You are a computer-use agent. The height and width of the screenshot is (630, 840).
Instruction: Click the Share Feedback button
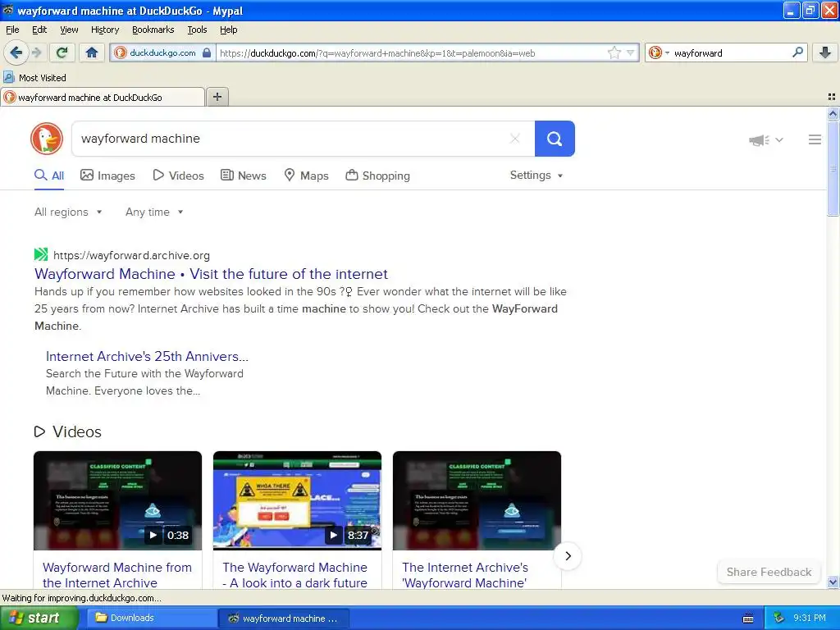(x=769, y=572)
